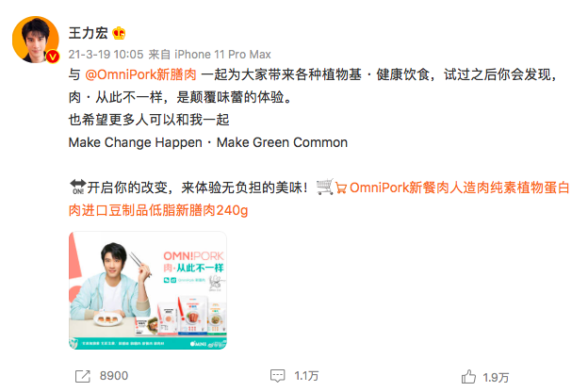Click the 1.9万 like count

tap(496, 377)
